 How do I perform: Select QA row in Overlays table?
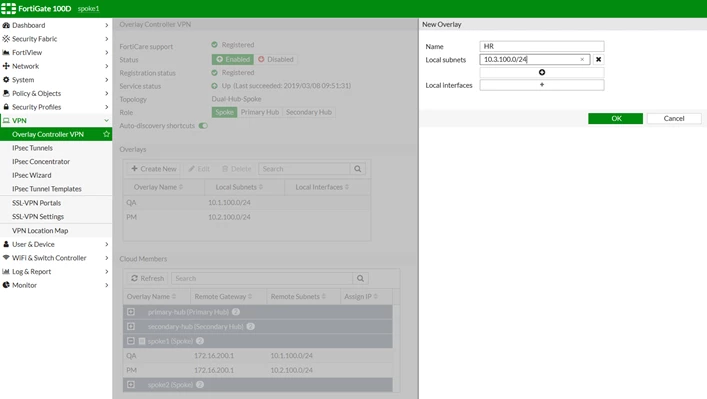tap(247, 202)
